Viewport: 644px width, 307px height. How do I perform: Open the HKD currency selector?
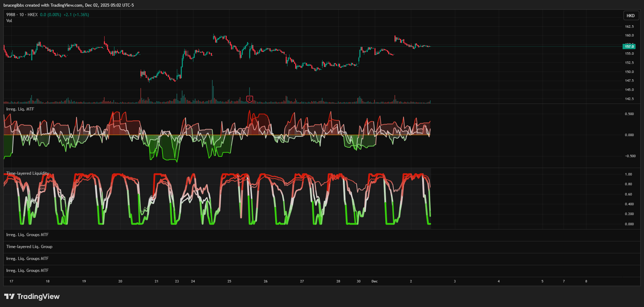630,15
